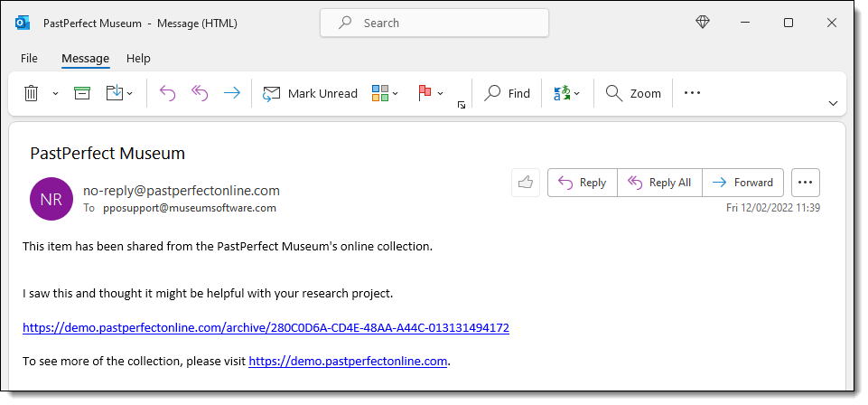The image size is (868, 405).
Task: Click the Delete trash can icon
Action: tap(31, 93)
